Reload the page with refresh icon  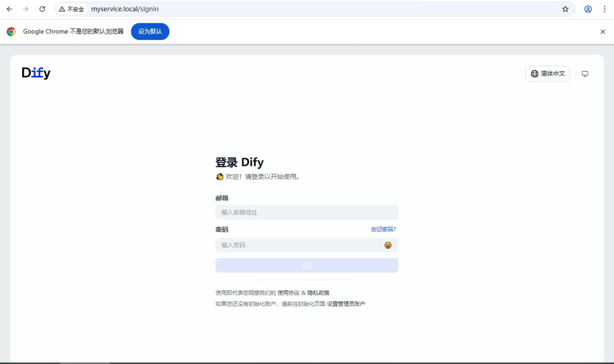(42, 9)
